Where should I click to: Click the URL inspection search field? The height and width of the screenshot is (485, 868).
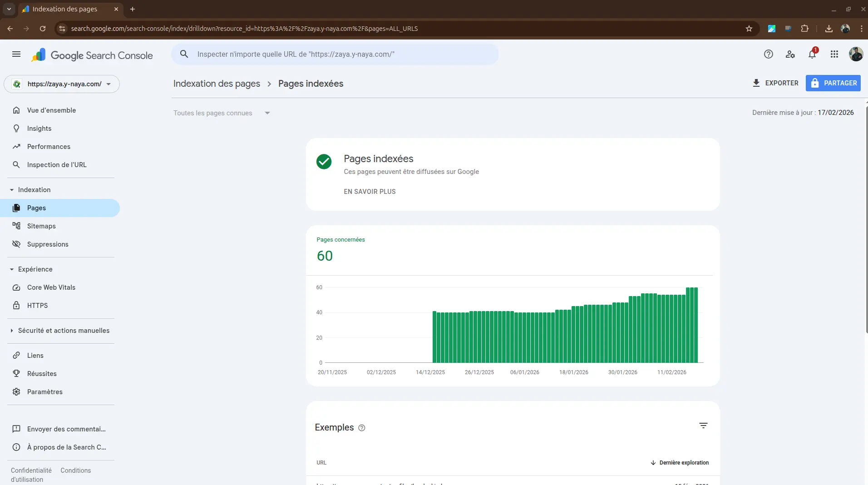pyautogui.click(x=335, y=54)
